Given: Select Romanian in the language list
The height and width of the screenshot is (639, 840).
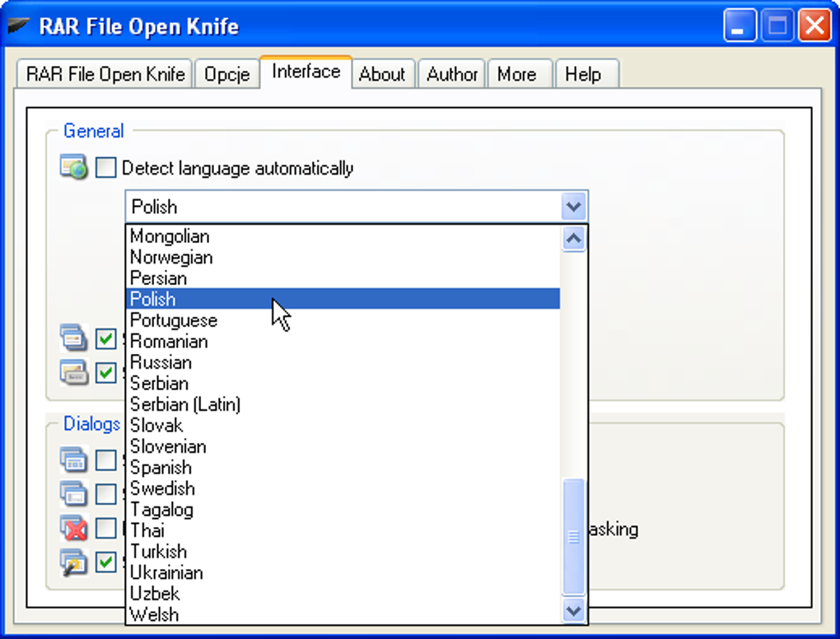Looking at the screenshot, I should coord(343,341).
